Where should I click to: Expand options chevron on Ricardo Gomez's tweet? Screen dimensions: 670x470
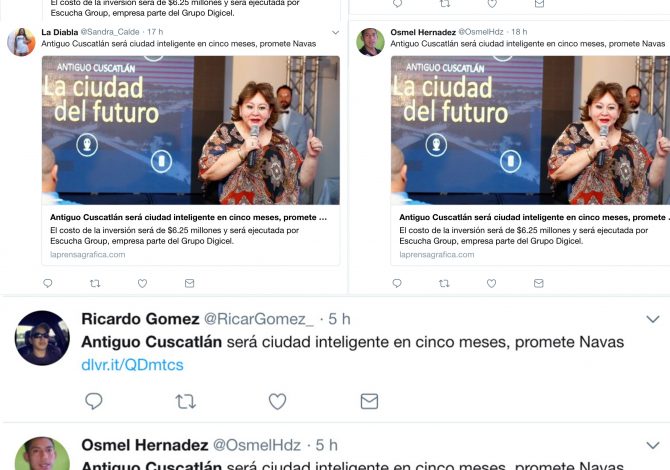tap(652, 319)
